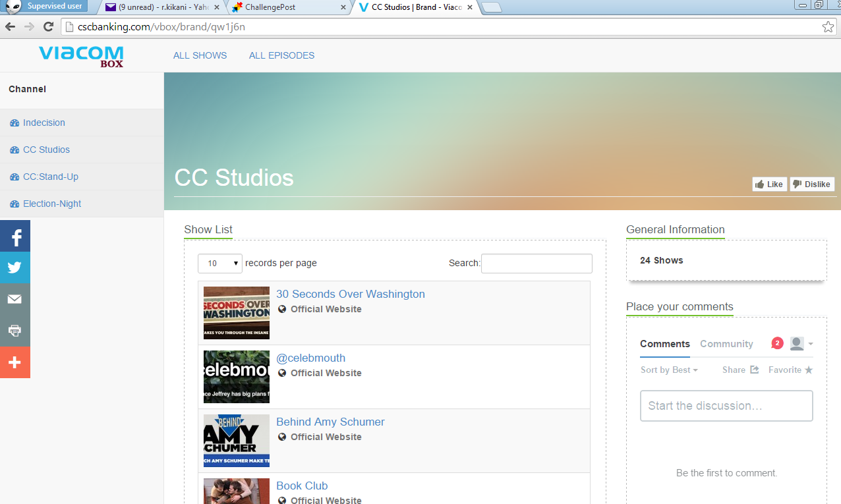Click the Supervised user alien avatar icon
The width and height of the screenshot is (841, 504).
point(13,7)
